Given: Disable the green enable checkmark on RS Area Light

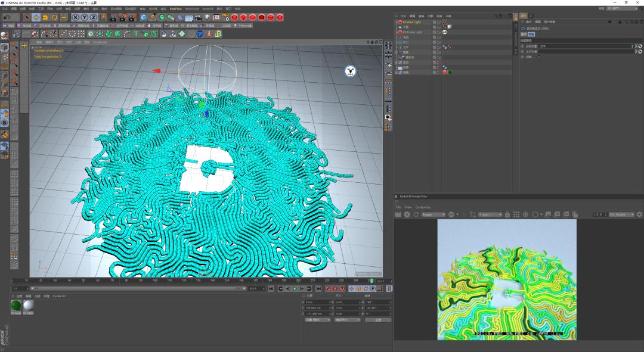Looking at the screenshot, I should [x=439, y=22].
